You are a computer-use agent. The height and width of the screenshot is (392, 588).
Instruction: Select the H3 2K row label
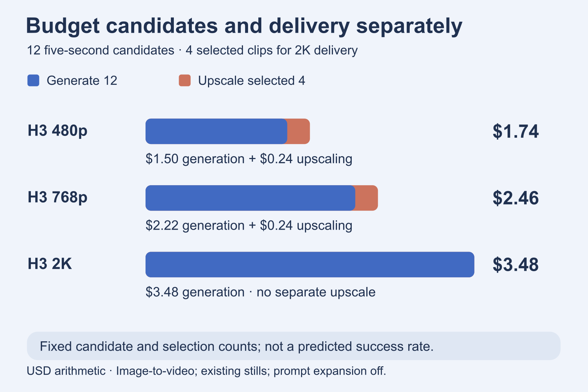tap(50, 264)
